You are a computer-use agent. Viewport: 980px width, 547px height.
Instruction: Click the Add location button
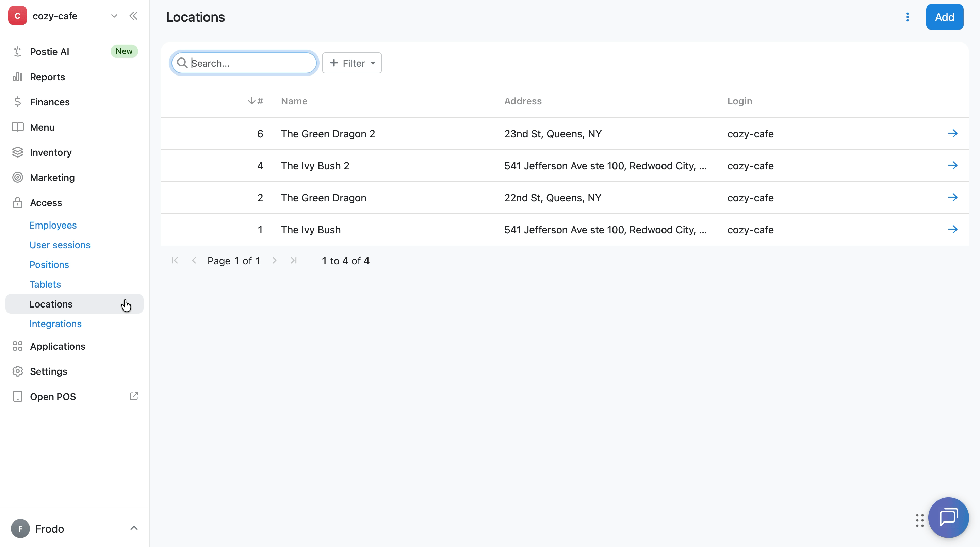point(945,17)
